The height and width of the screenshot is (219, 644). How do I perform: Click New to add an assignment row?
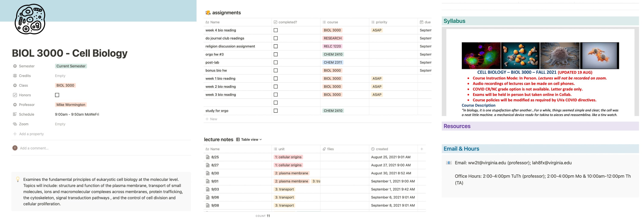click(x=211, y=119)
